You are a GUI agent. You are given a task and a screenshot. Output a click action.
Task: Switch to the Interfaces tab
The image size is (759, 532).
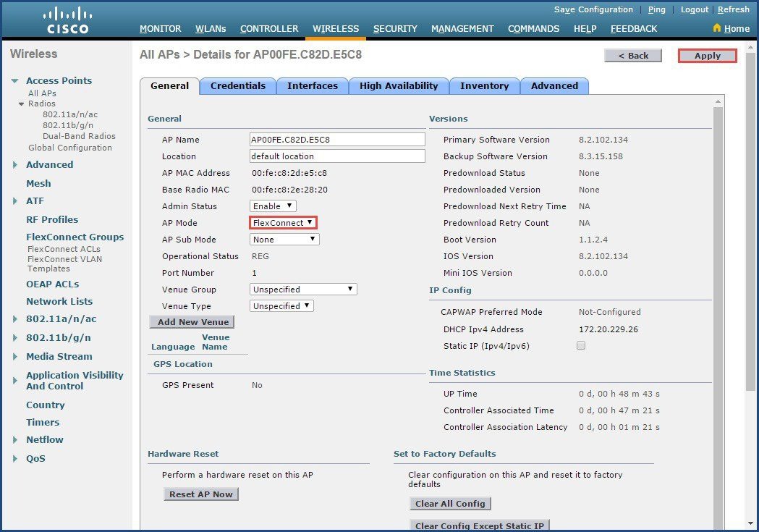tap(313, 86)
